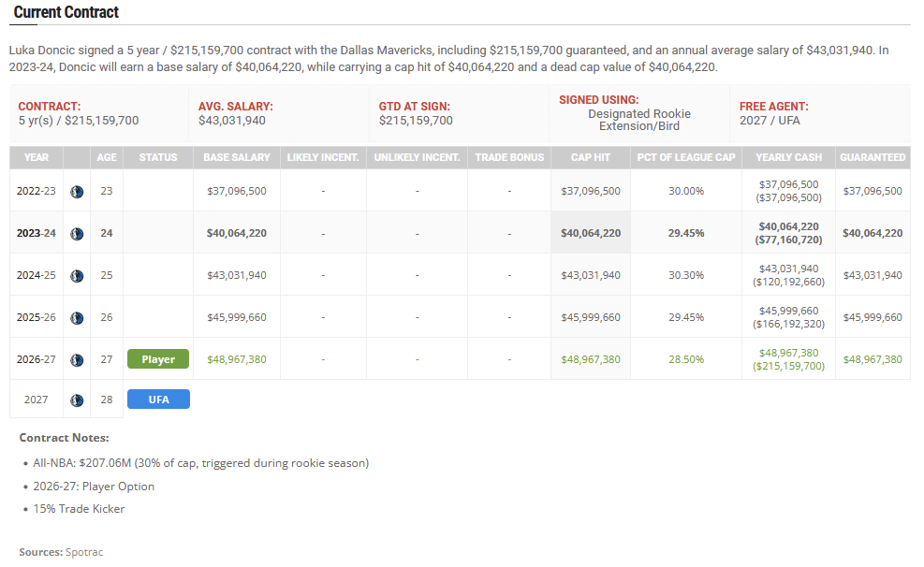Click base salary $43,031,940 in table

[236, 275]
